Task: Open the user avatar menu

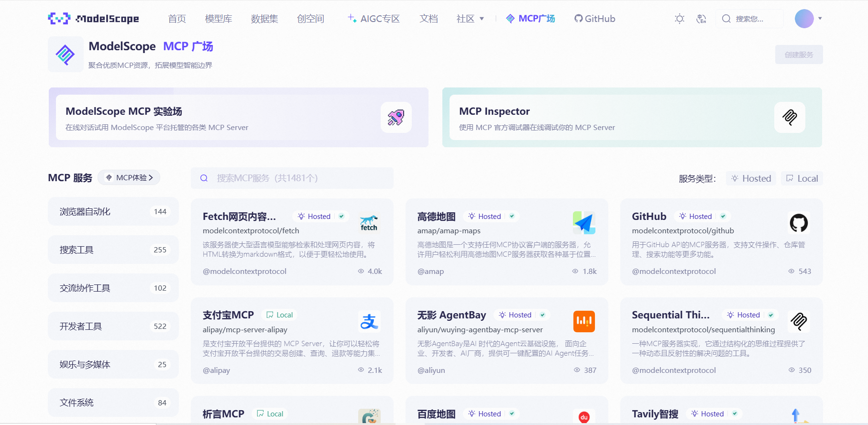Action: 804,19
